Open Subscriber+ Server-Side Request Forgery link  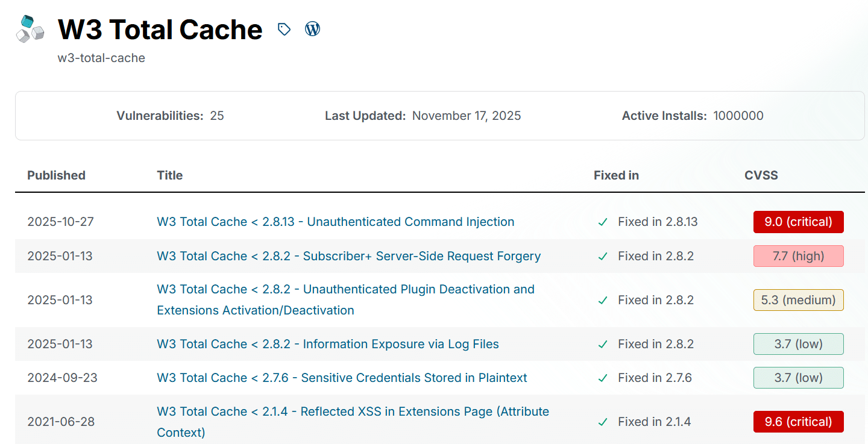(348, 256)
